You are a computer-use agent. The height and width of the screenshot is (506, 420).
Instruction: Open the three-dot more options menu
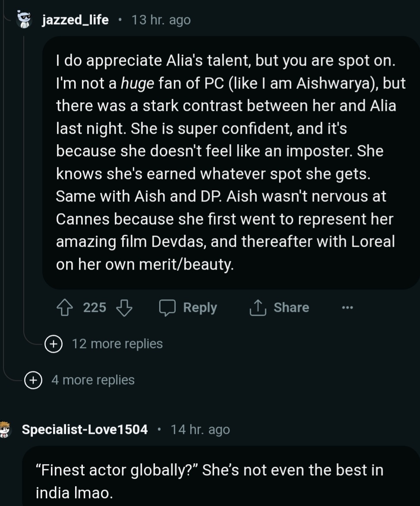pyautogui.click(x=347, y=308)
